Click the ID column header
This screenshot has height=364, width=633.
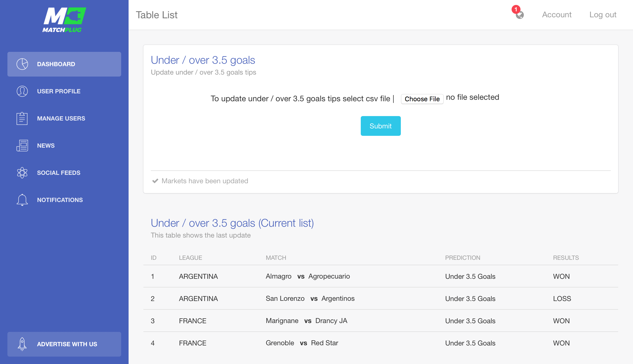click(x=154, y=258)
